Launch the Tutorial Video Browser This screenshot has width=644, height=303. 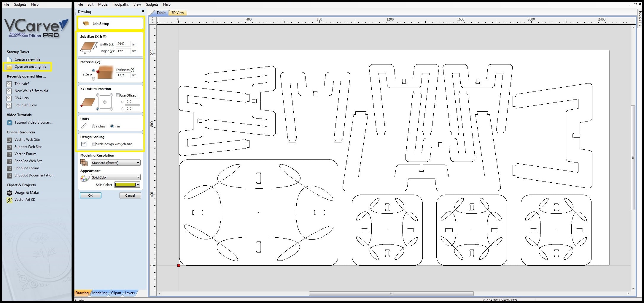[33, 122]
